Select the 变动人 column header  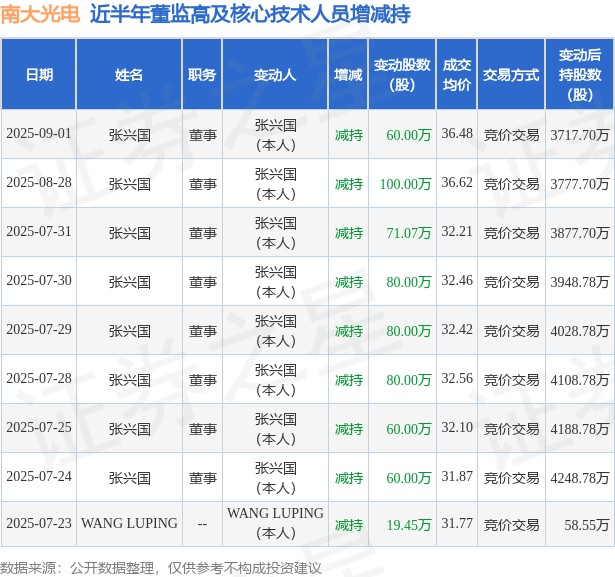[275, 74]
